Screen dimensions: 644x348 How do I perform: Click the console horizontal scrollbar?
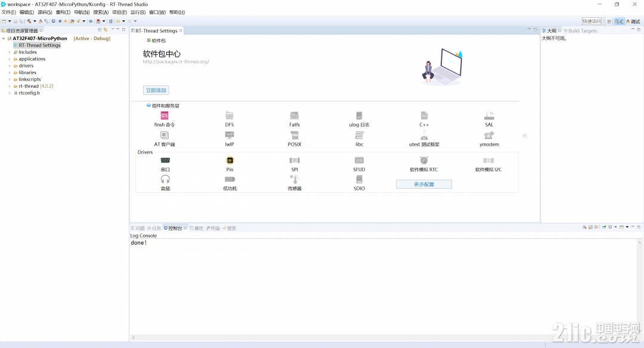(383, 338)
